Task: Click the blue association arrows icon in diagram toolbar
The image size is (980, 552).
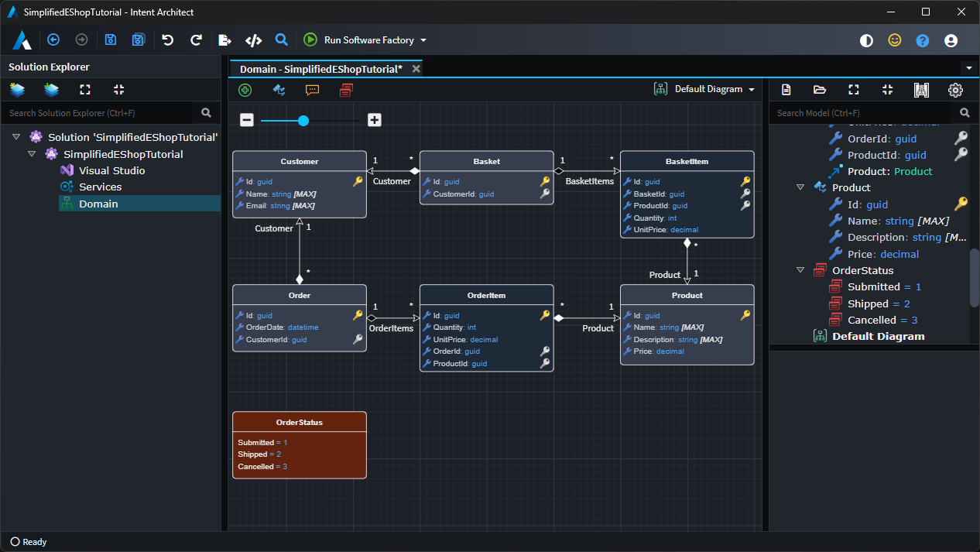Action: coord(279,90)
